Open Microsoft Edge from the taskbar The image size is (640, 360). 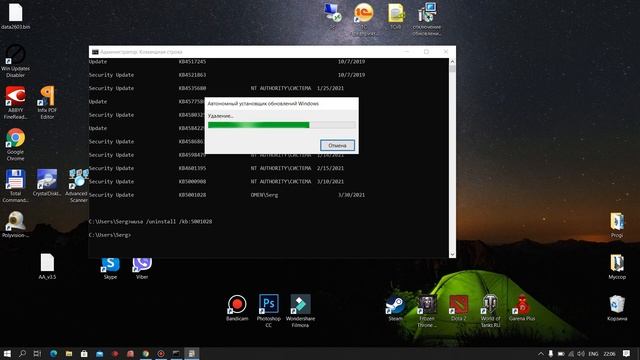pos(53,353)
